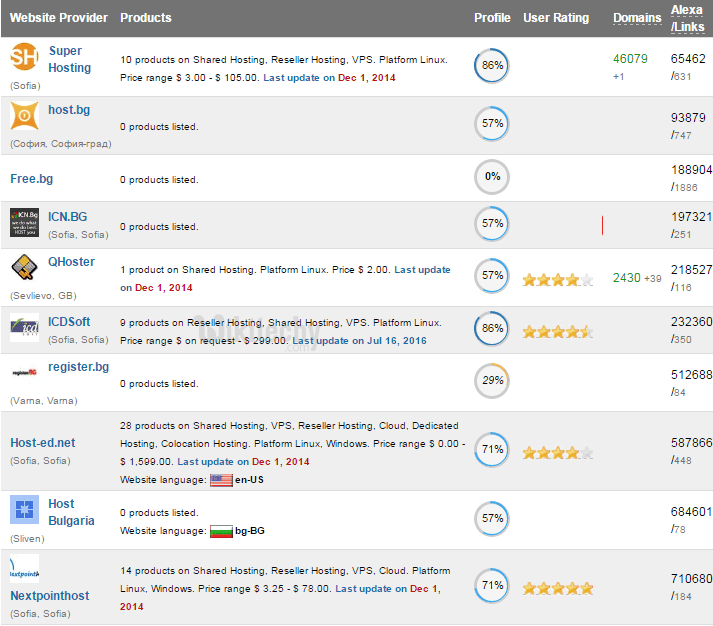Click Host-ed.net's 71% profile circle
Viewport: 713px width, 626px height.
pyautogui.click(x=492, y=450)
